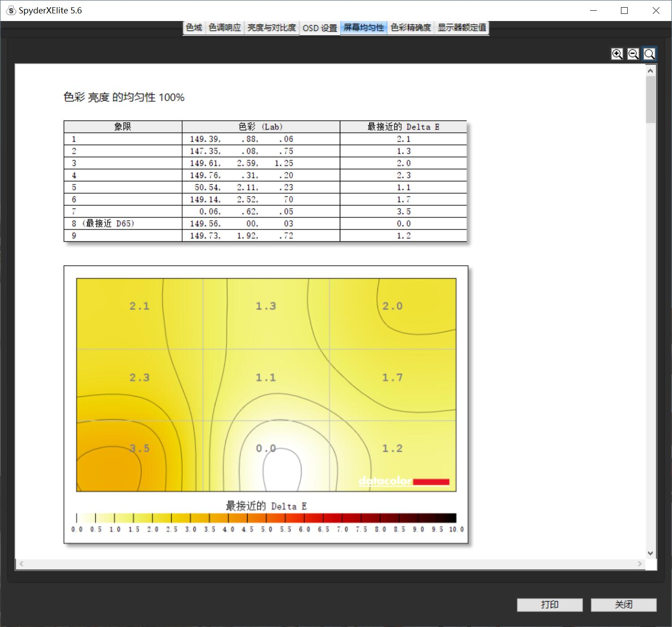Click the 色彩 (Lab) column header
This screenshot has width=672, height=627.
[x=261, y=127]
